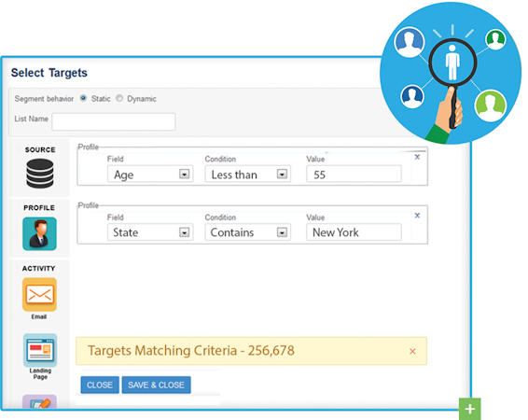Remove the Age profile rule with its X
This screenshot has height=420, width=528.
click(417, 157)
